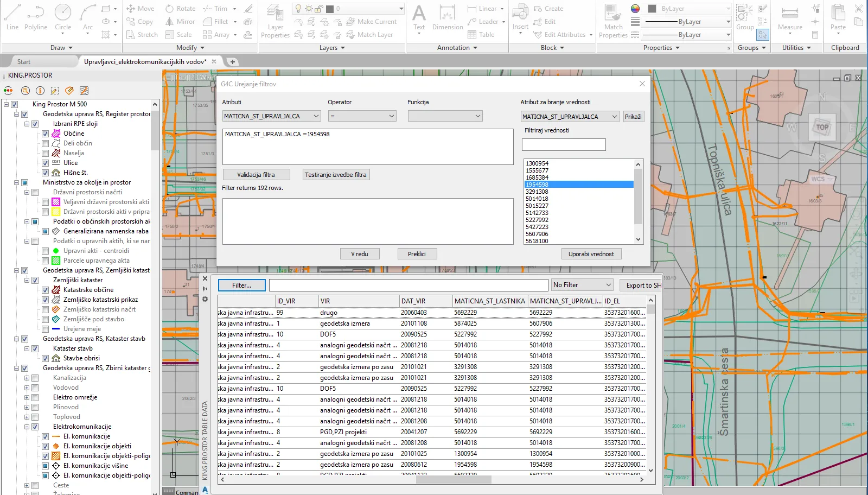Toggle the Stavbe obrisi layer checkbox

pos(46,358)
